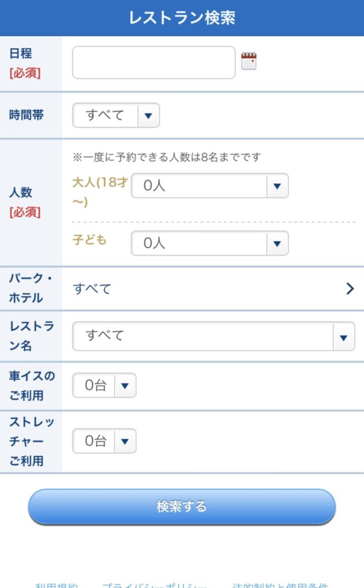
Task: Click the chevron beside パーク・ホテル すべて
Action: point(350,288)
